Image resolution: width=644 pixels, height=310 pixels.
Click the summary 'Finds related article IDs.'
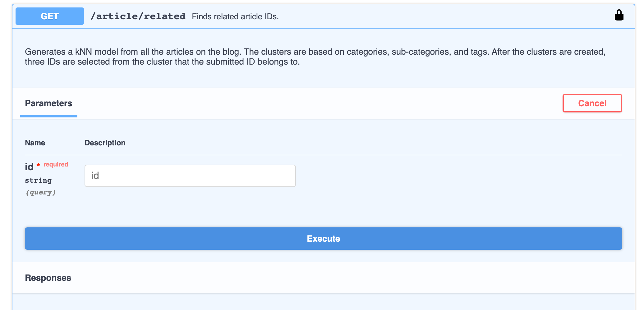(235, 16)
